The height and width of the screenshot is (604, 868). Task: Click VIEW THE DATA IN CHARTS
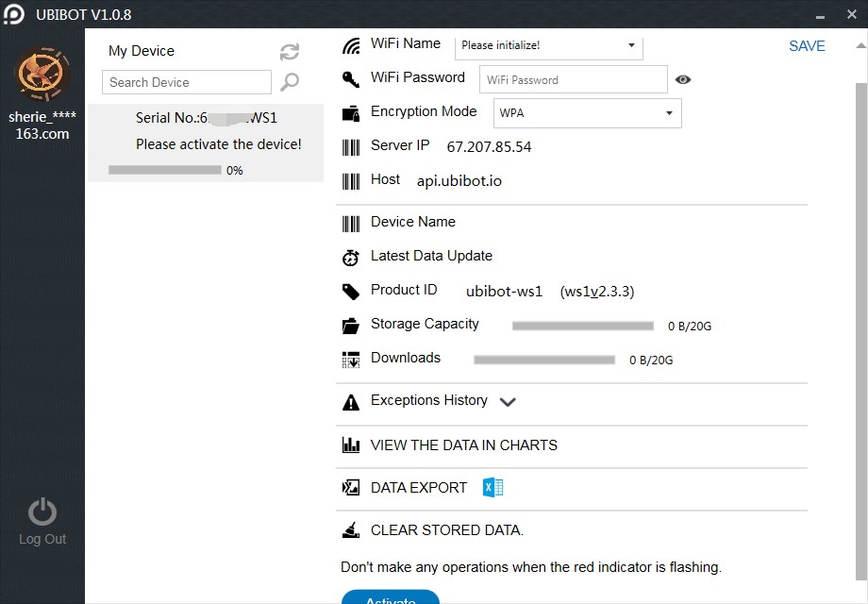(464, 445)
